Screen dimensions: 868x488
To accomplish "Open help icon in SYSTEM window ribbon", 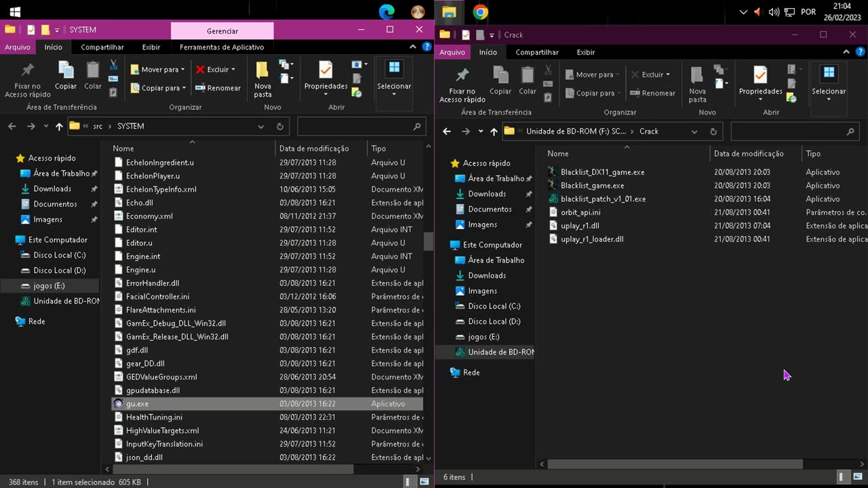I will (x=427, y=47).
